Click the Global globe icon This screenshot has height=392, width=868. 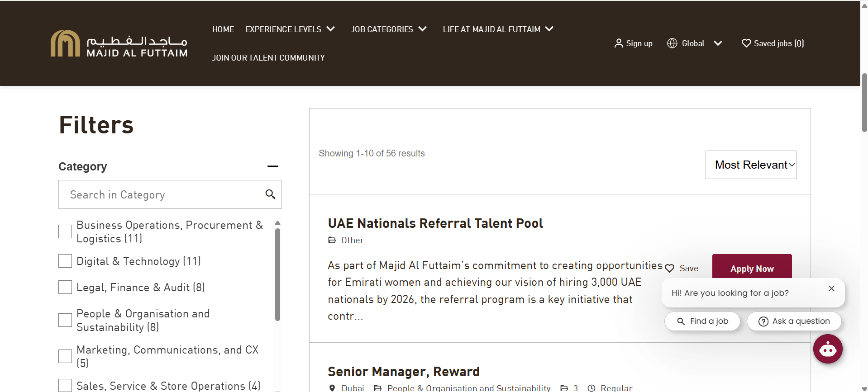(x=672, y=43)
